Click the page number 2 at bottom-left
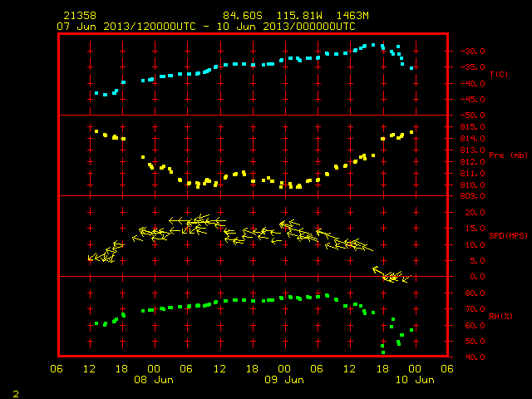 (x=16, y=394)
